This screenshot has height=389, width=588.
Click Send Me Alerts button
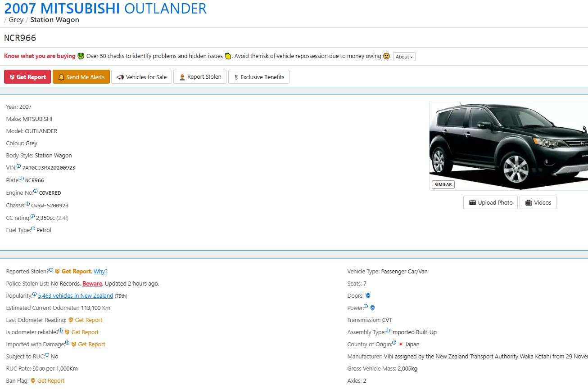coord(81,77)
